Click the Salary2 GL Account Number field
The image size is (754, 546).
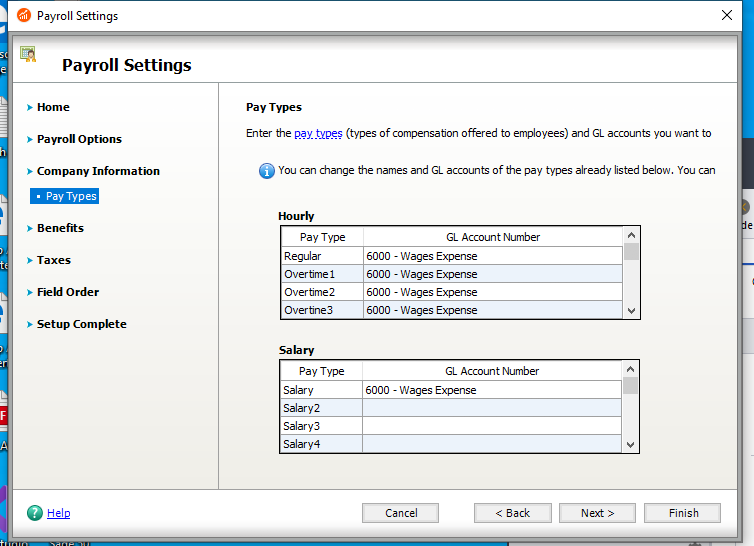coord(491,408)
